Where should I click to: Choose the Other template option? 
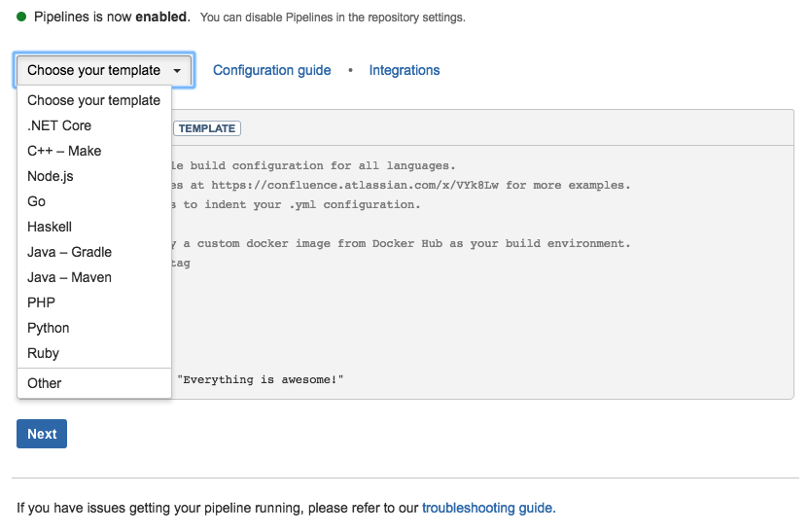(94, 383)
